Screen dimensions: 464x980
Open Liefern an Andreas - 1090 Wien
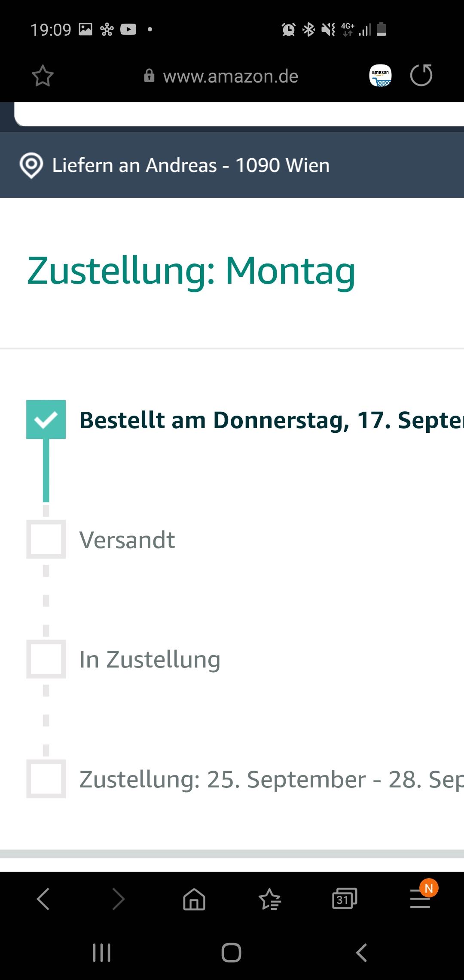[191, 165]
